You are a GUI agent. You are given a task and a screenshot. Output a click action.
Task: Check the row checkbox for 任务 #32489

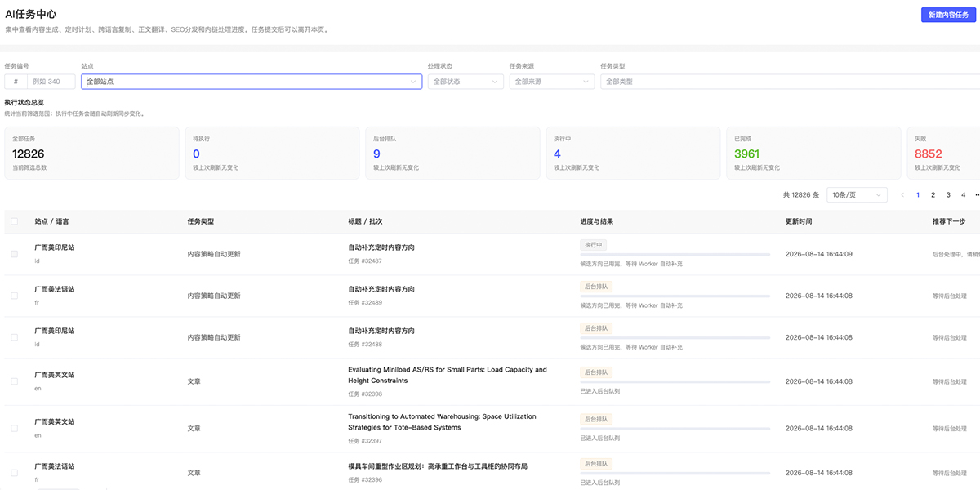(x=14, y=296)
